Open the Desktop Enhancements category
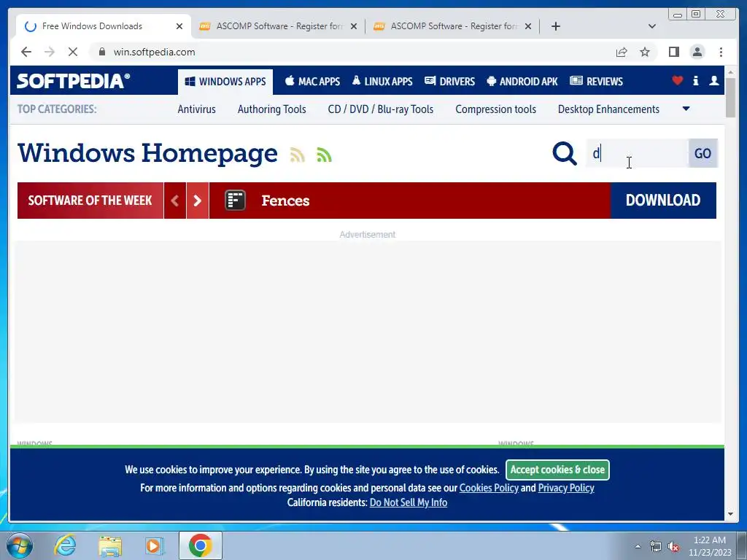The image size is (747, 560). click(608, 109)
